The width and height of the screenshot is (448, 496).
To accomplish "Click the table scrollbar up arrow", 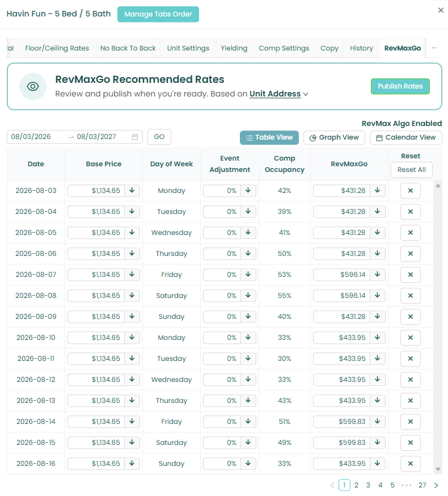I will pyautogui.click(x=438, y=186).
